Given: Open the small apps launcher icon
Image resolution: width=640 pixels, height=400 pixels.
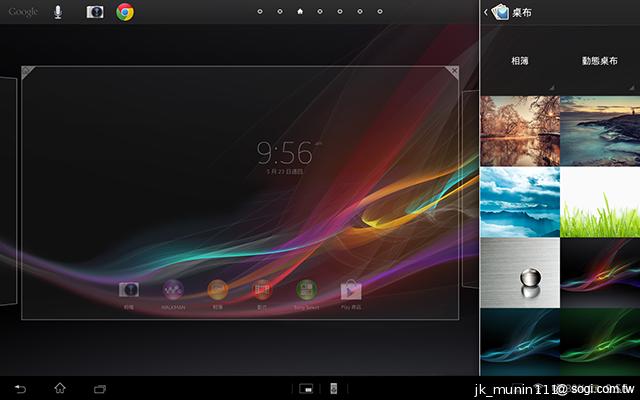Looking at the screenshot, I should 306,389.
